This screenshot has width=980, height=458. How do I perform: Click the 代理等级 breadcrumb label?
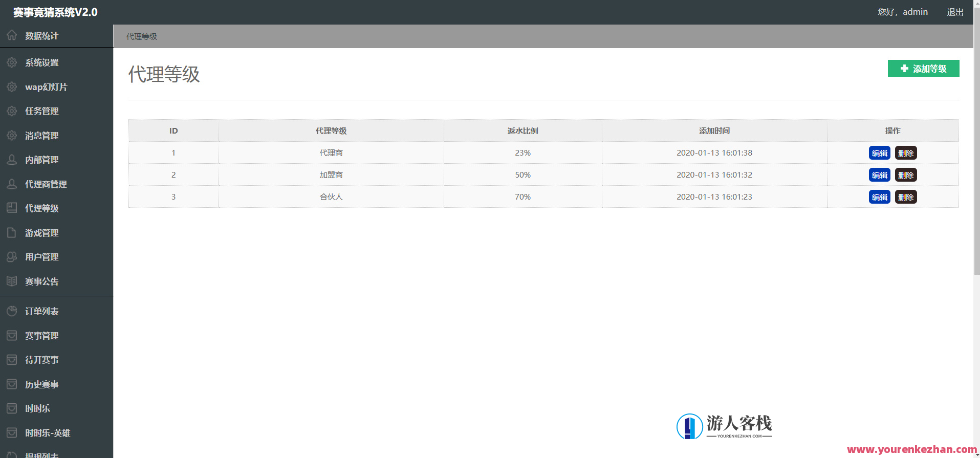142,36
